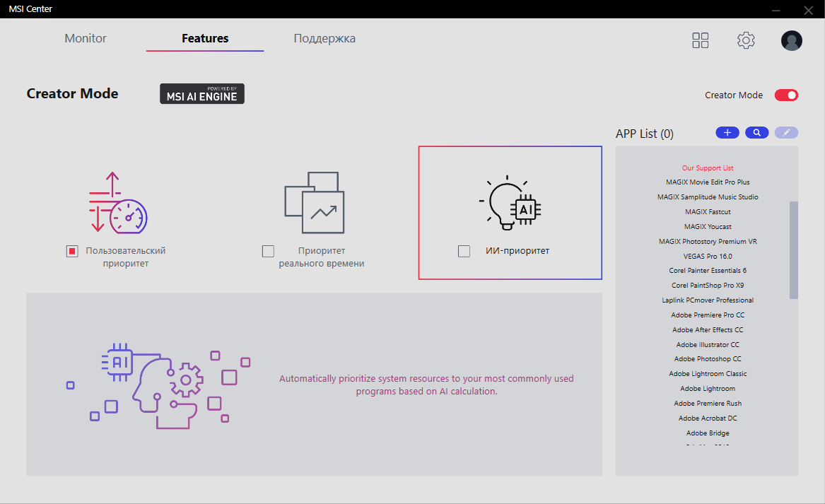
Task: Click the pencil edit button in APP List
Action: tap(786, 133)
